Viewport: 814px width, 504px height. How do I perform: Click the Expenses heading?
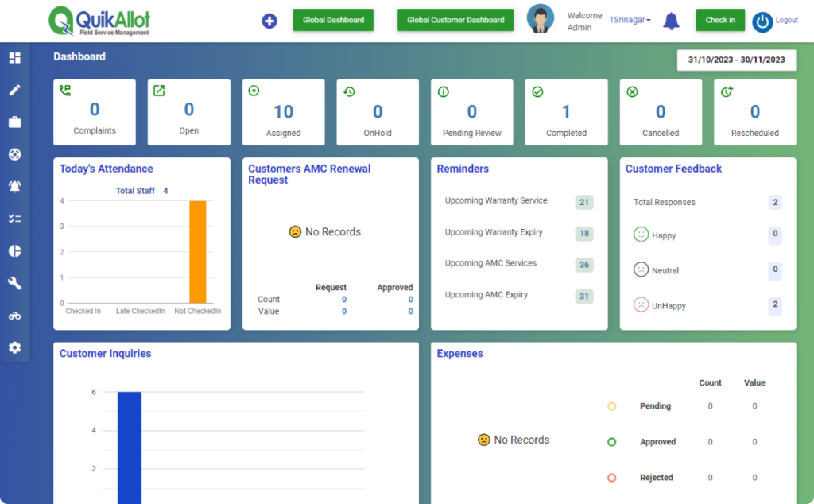[459, 354]
